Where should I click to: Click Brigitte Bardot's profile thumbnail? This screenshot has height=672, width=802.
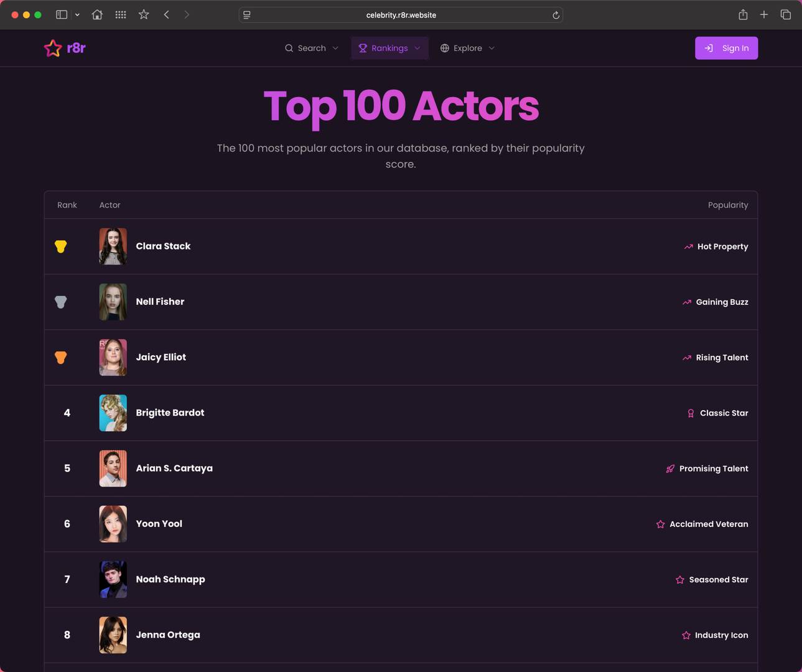click(113, 413)
